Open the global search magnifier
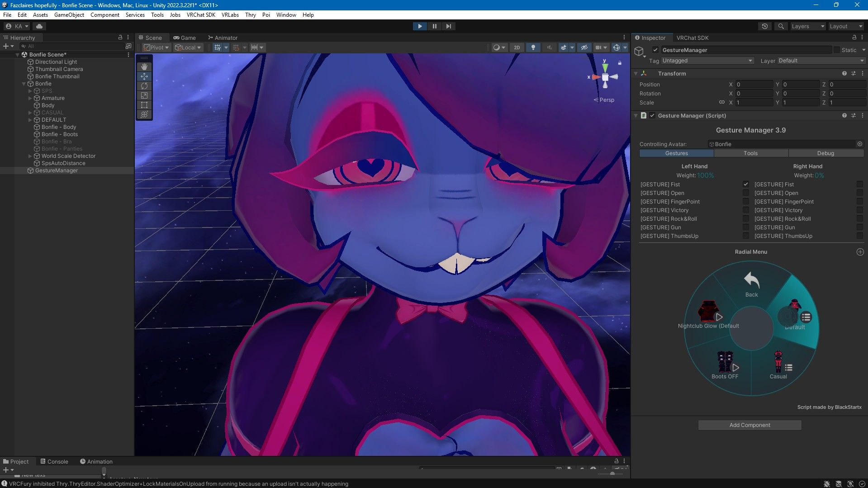 pyautogui.click(x=781, y=26)
